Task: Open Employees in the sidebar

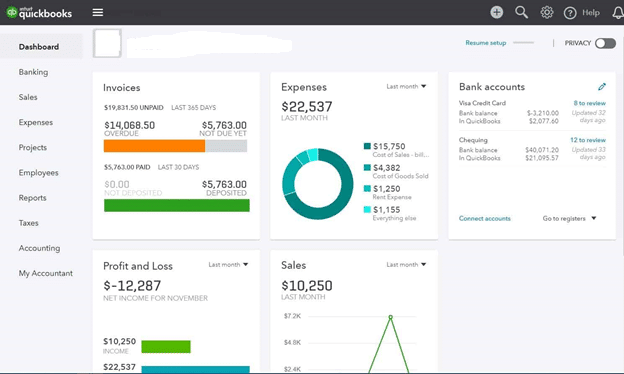Action: pos(39,173)
